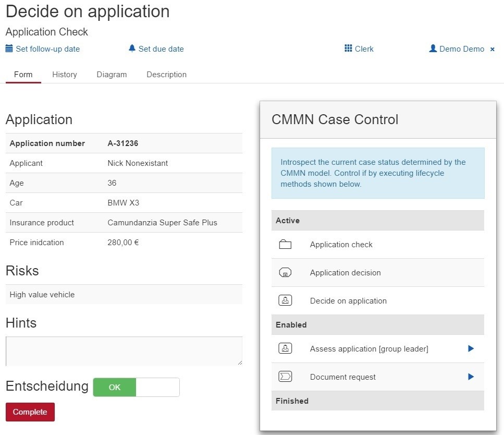Open the Diagram tab
Viewport: 504px width, 435px height.
click(112, 75)
